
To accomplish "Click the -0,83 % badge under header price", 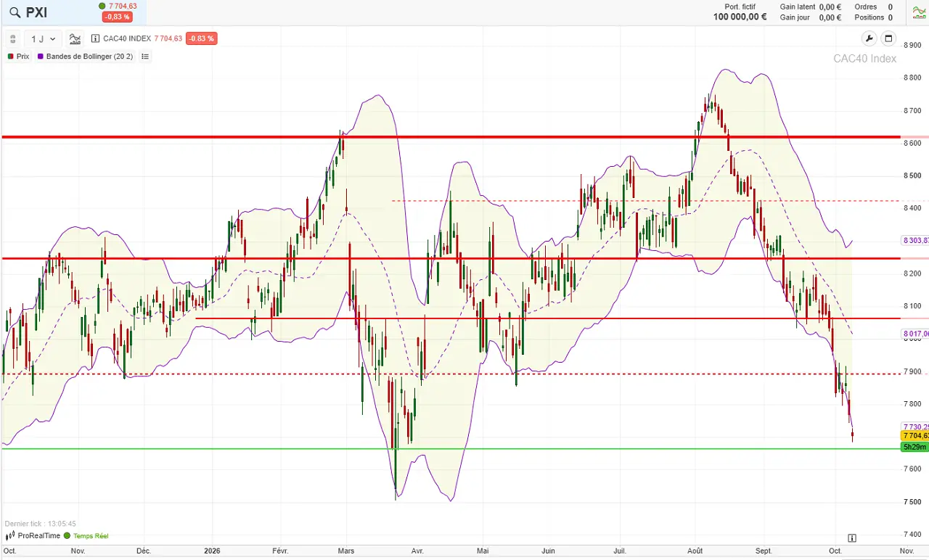I will [x=117, y=17].
